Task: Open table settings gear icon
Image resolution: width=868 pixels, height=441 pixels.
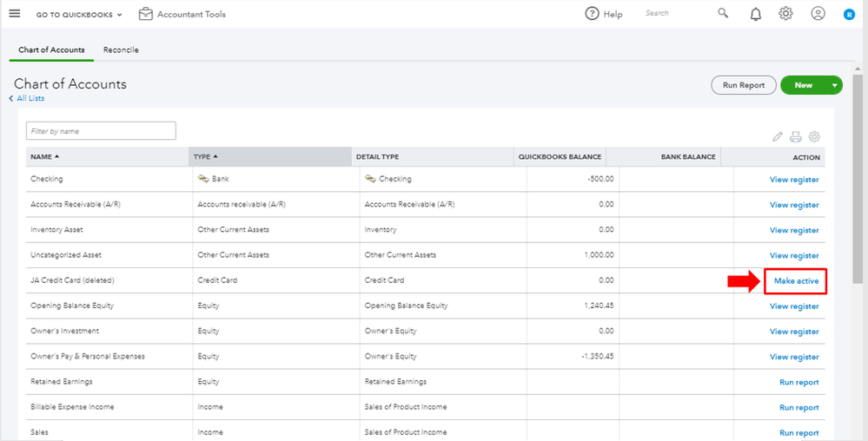Action: tap(814, 137)
